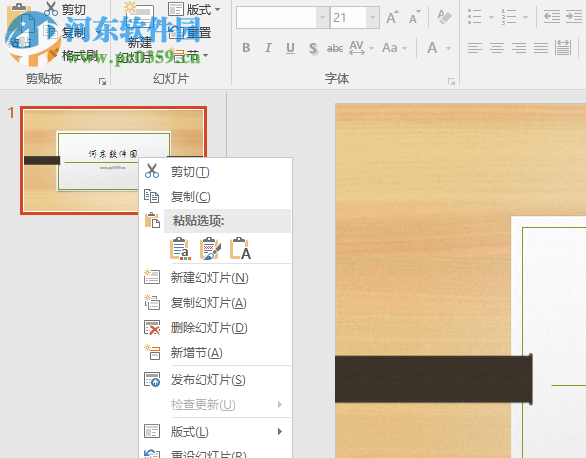Open font group dialog launcher
586x458 pixels.
coord(451,81)
